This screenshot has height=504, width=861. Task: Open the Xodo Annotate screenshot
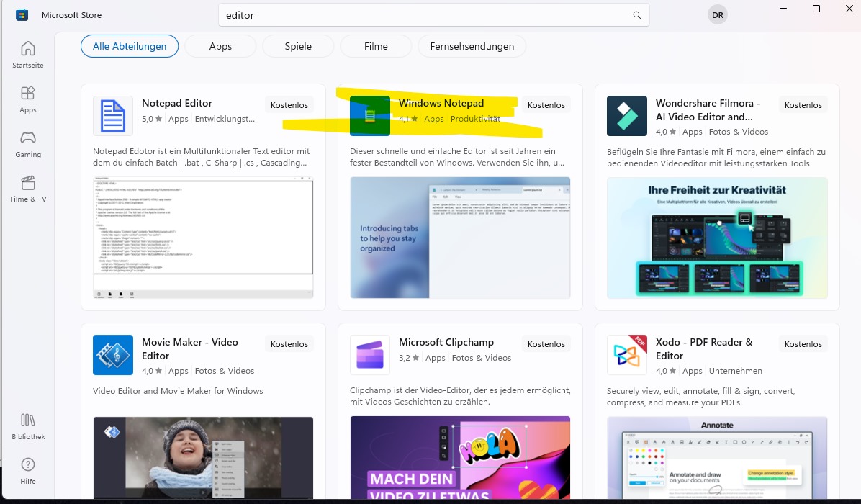(717, 457)
